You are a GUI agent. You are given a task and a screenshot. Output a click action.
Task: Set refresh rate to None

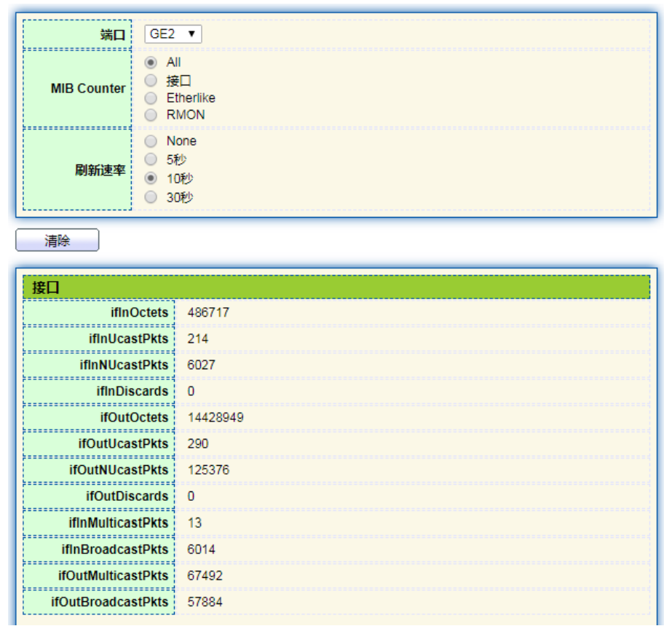click(151, 141)
